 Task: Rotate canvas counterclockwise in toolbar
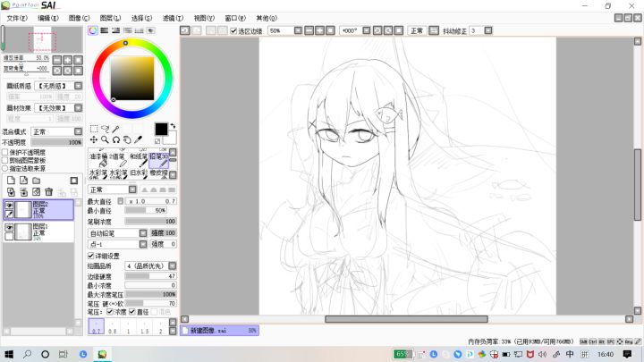pyautogui.click(x=377, y=30)
